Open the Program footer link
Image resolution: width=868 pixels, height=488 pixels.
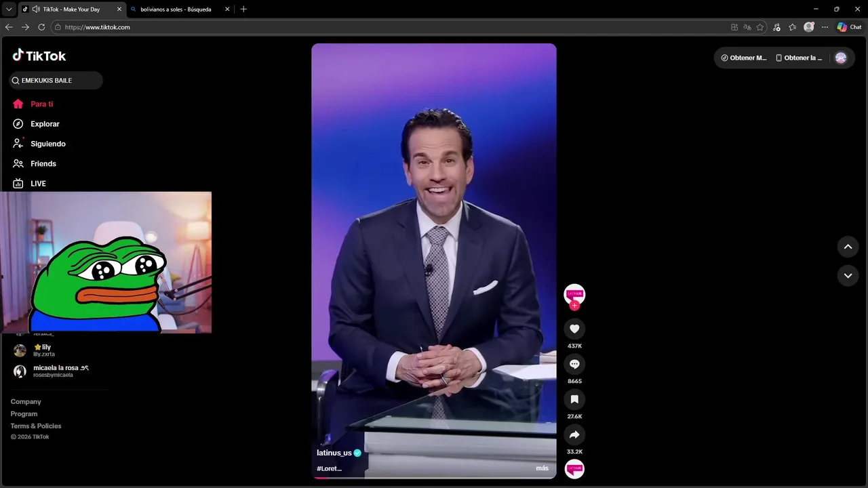[24, 414]
